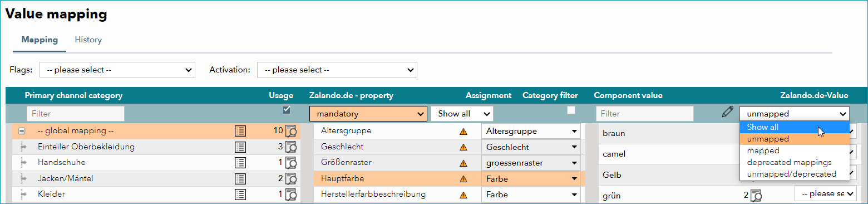Open the mandatory property filter dropdown
Image resolution: width=868 pixels, height=204 pixels.
pos(368,114)
